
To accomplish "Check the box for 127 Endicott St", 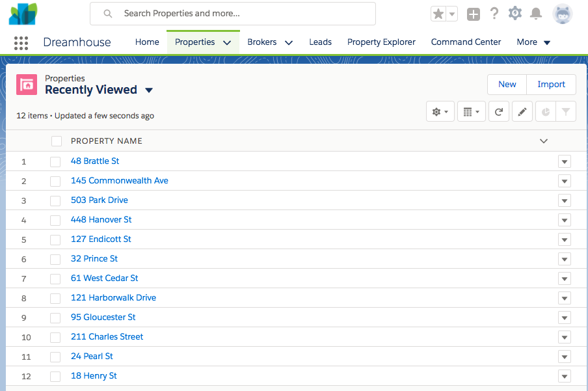I will [55, 240].
